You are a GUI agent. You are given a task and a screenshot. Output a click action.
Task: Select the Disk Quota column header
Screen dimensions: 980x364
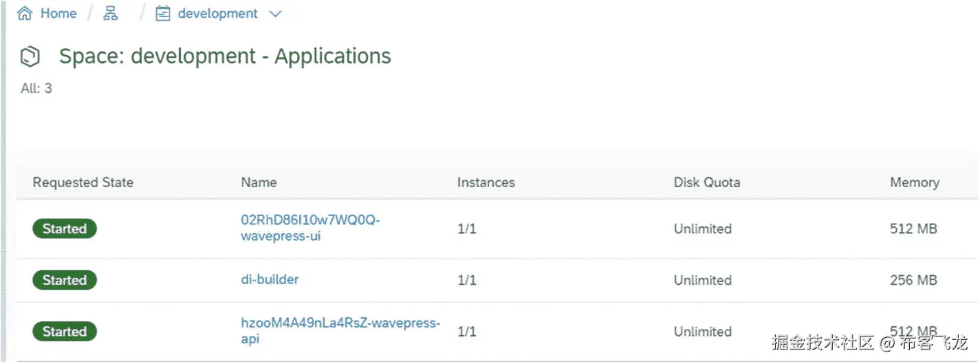706,182
